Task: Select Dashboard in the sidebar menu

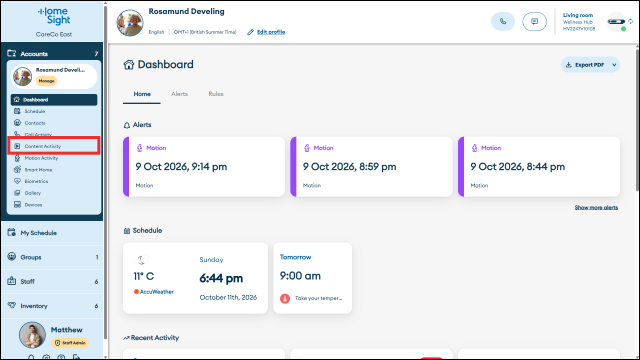Action: point(54,100)
